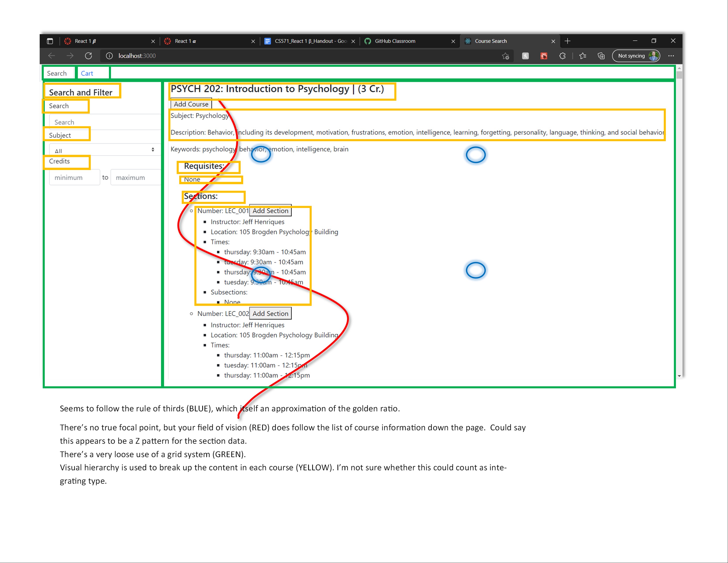Click the browser forward arrow
The height and width of the screenshot is (563, 728).
pyautogui.click(x=70, y=56)
